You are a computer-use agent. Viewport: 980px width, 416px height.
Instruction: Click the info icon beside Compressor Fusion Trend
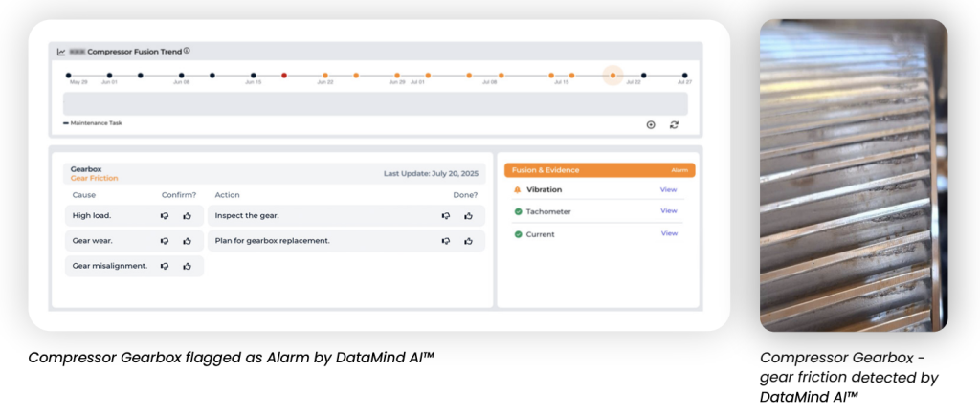coord(187,52)
